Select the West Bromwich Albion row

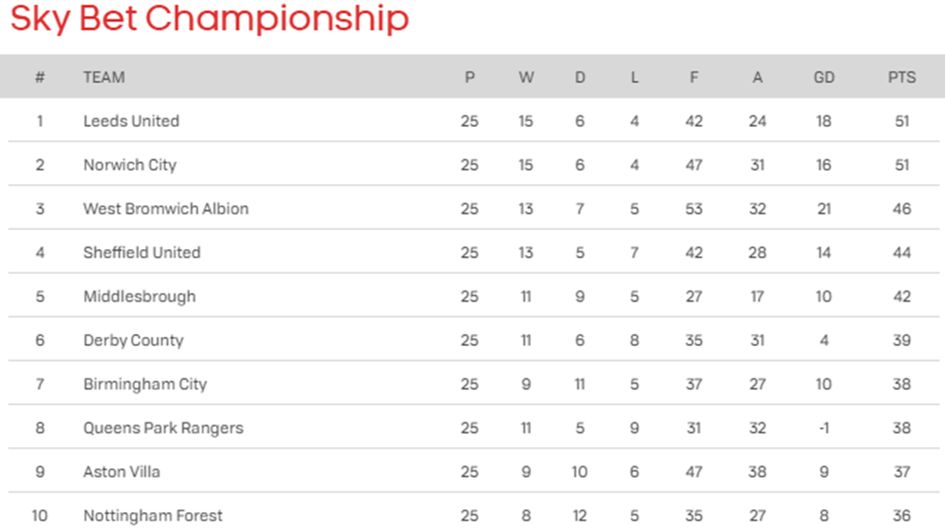pyautogui.click(x=166, y=209)
